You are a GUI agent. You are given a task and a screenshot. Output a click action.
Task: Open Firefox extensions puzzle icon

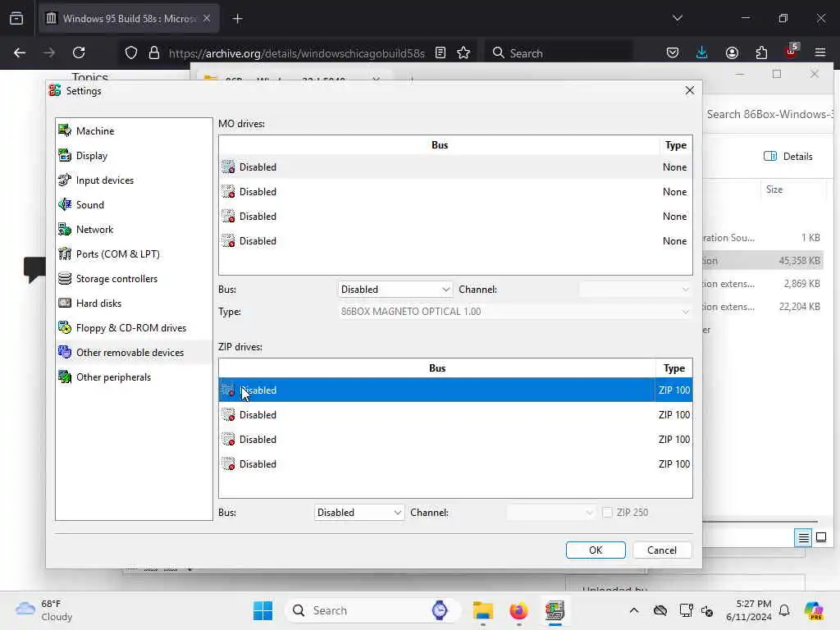tap(761, 52)
